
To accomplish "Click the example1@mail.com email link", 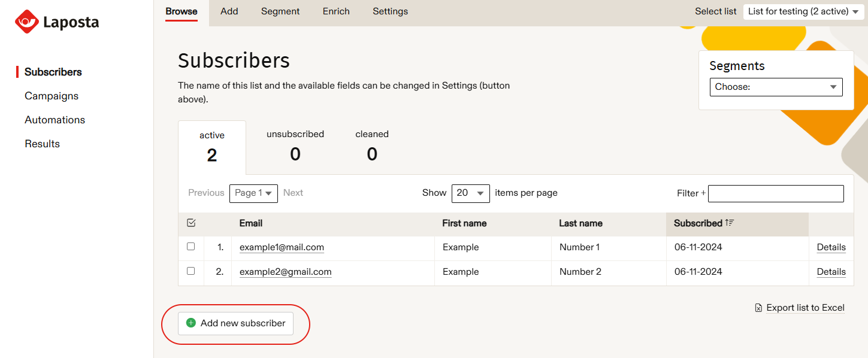I will pos(282,247).
